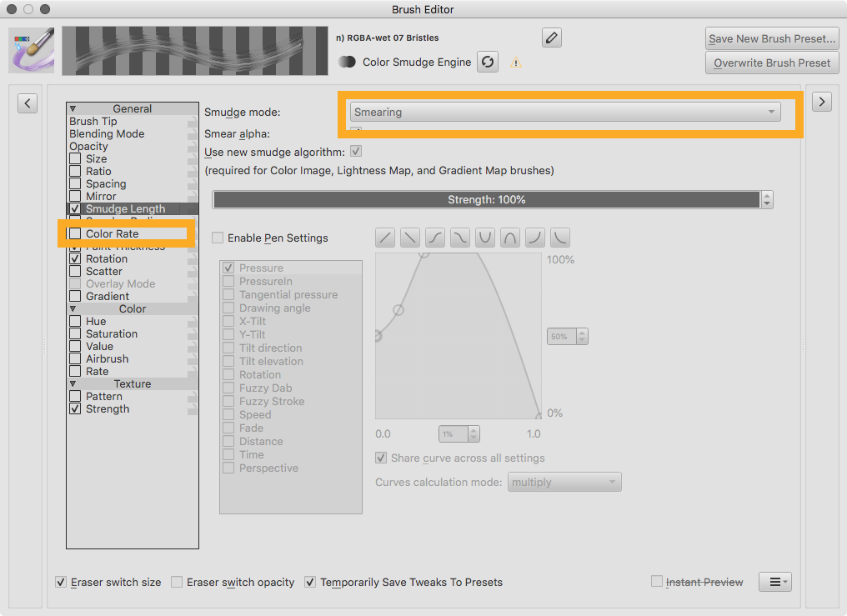Enable the Scatter checkbox
The image size is (847, 616).
tap(75, 271)
